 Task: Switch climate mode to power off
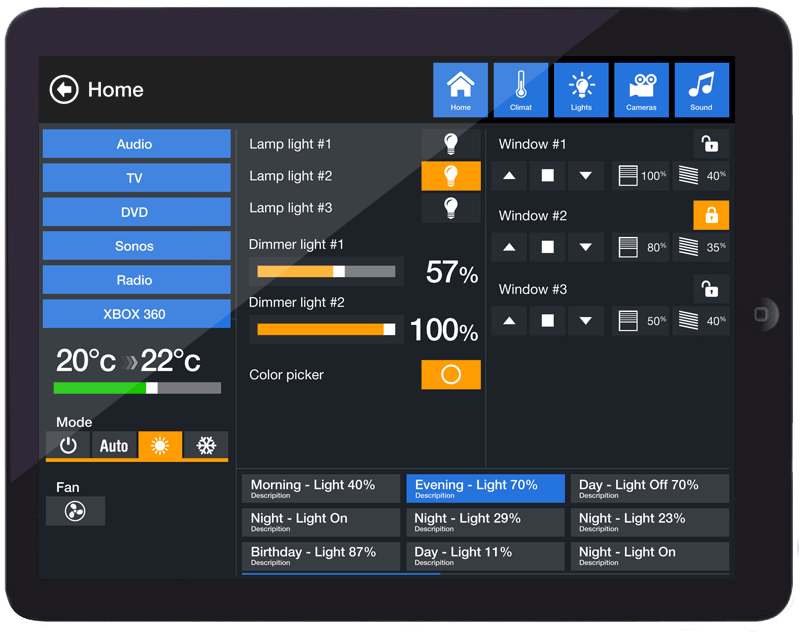[x=68, y=445]
